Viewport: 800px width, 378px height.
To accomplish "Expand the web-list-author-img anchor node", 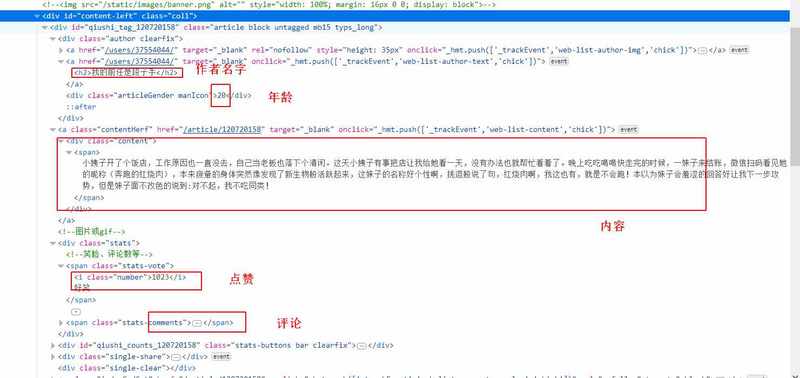I will (61, 50).
